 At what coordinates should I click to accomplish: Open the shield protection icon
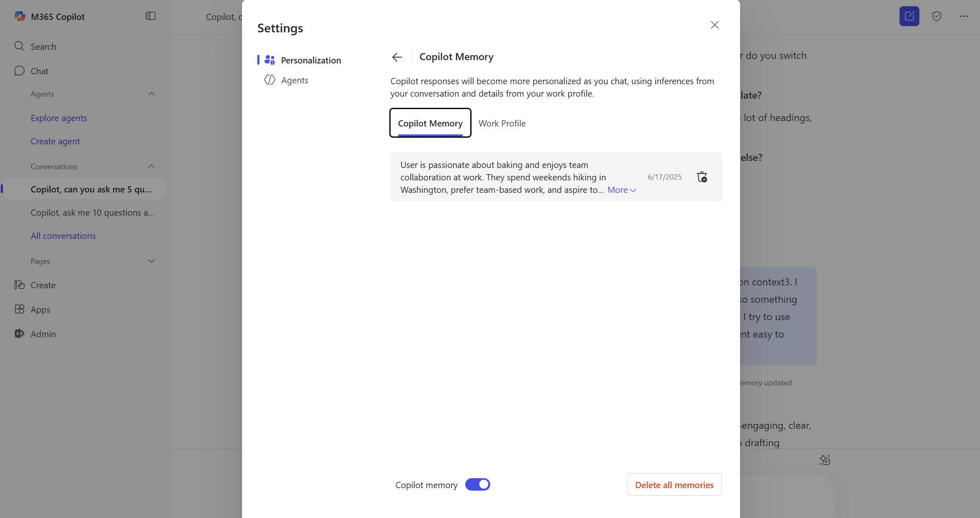click(x=936, y=16)
